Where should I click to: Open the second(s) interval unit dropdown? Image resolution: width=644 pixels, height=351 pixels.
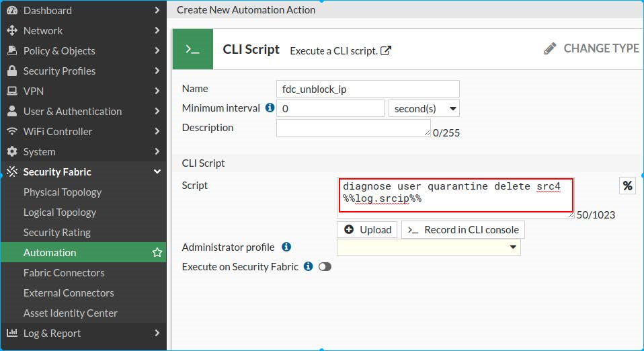[x=424, y=108]
